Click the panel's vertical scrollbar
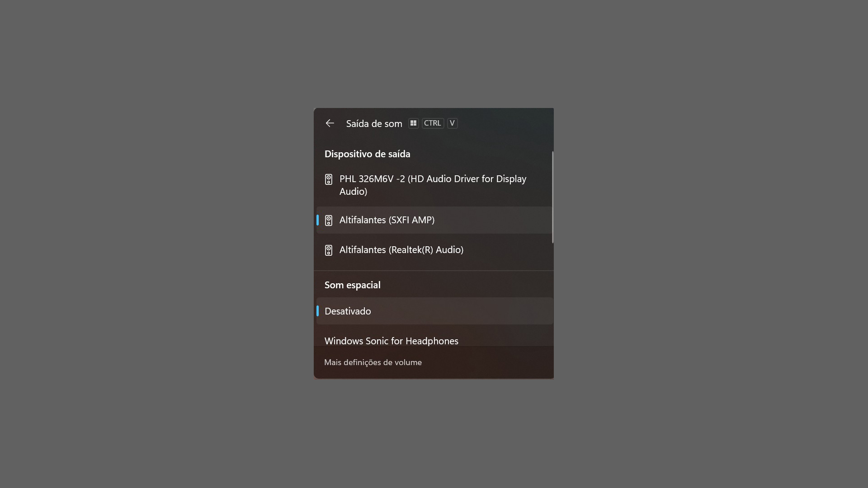 coord(552,197)
